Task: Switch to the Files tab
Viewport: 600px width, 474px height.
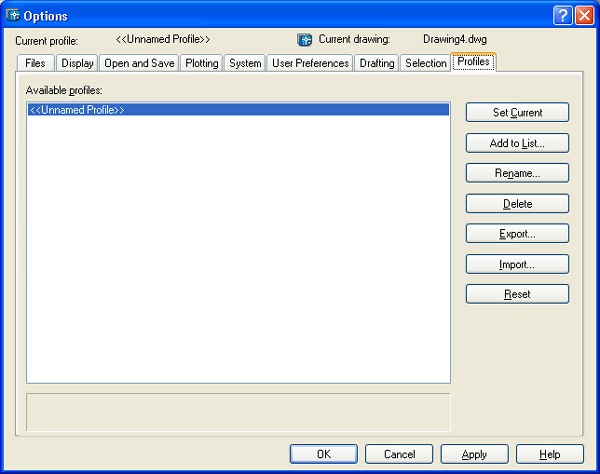Action: tap(35, 63)
